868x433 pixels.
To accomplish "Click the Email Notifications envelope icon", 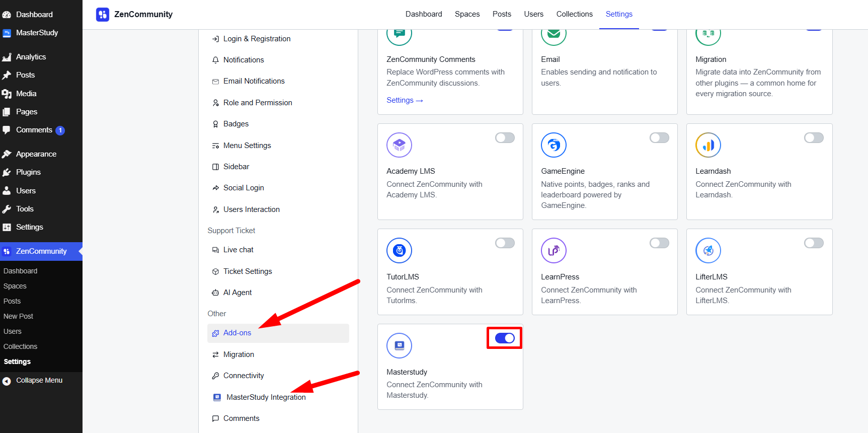I will 215,81.
